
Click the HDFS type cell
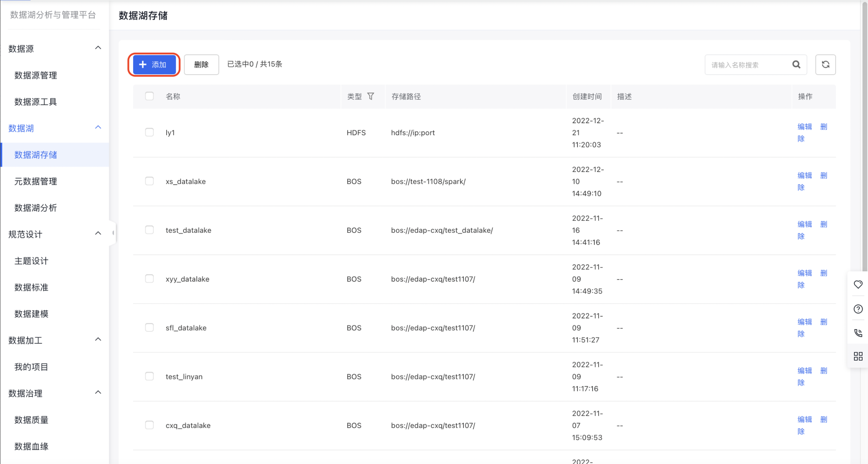(356, 132)
